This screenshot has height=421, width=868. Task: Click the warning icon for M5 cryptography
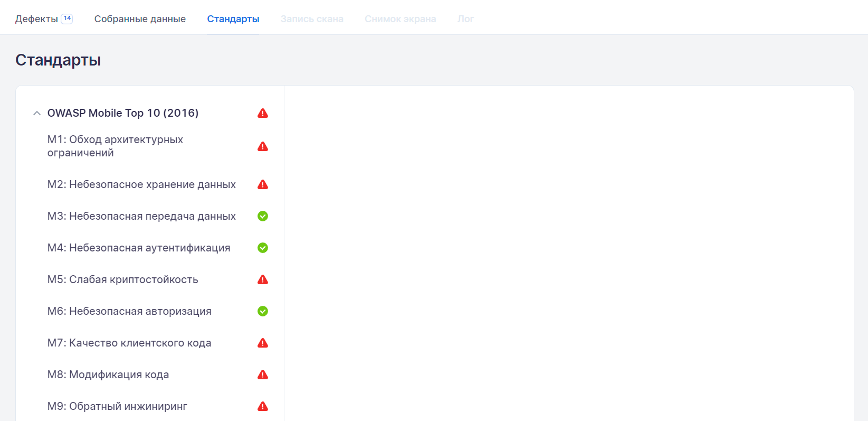263,279
